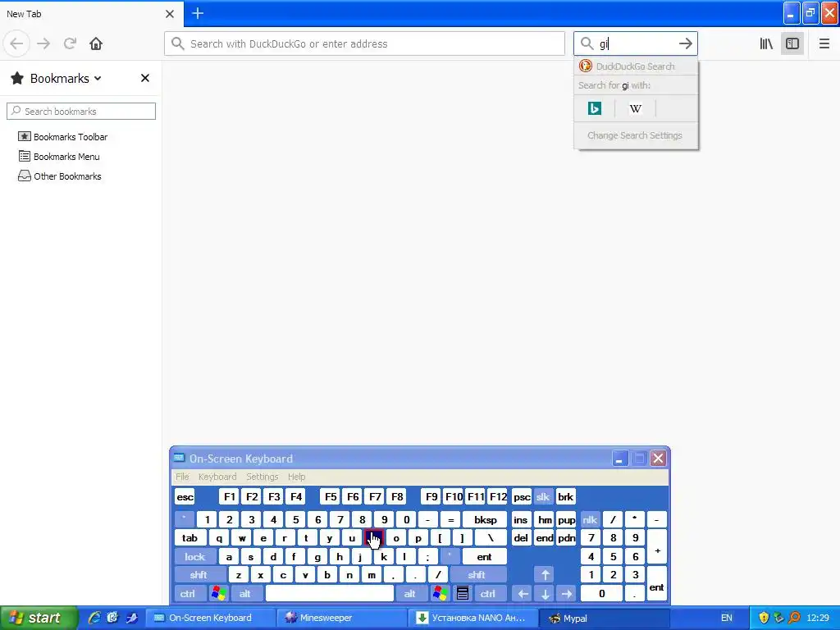Viewport: 840px width, 630px height.
Task: Focus the Search bookmarks field
Action: point(81,111)
